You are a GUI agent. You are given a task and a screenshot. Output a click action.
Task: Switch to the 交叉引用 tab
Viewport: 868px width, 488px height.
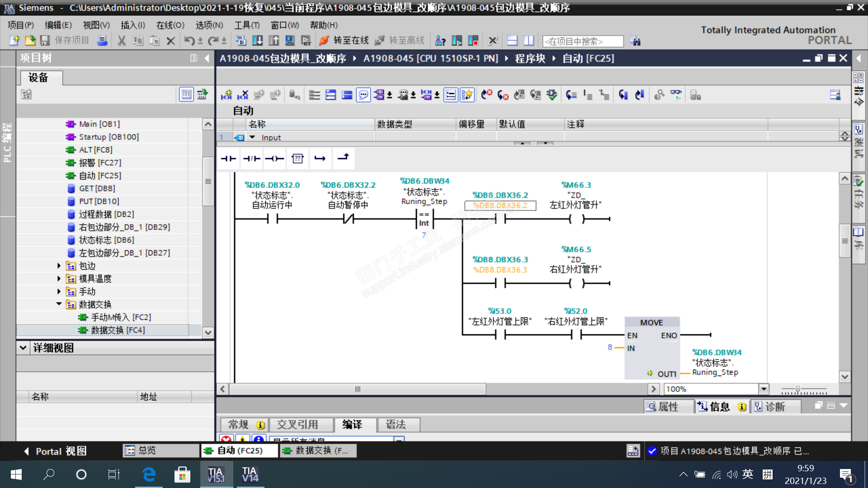click(x=297, y=425)
